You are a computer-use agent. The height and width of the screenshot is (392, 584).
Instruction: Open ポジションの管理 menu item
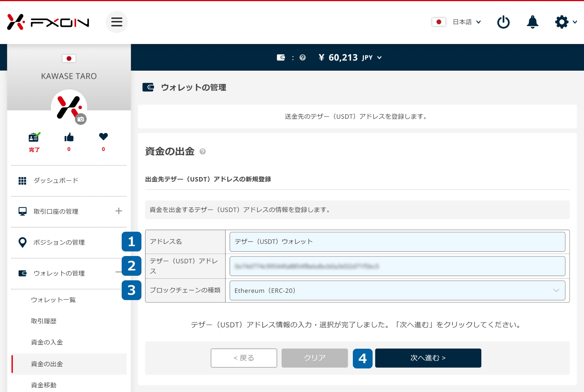click(x=59, y=242)
